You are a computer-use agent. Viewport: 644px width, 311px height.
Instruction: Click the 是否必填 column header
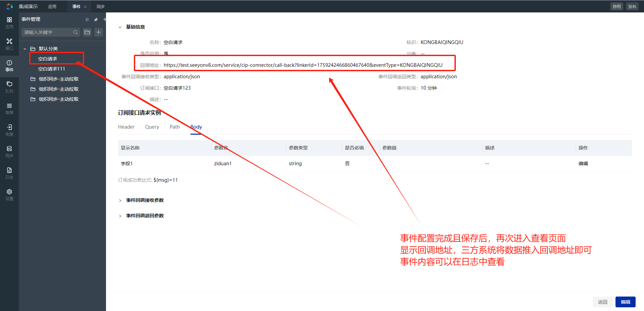(x=354, y=148)
